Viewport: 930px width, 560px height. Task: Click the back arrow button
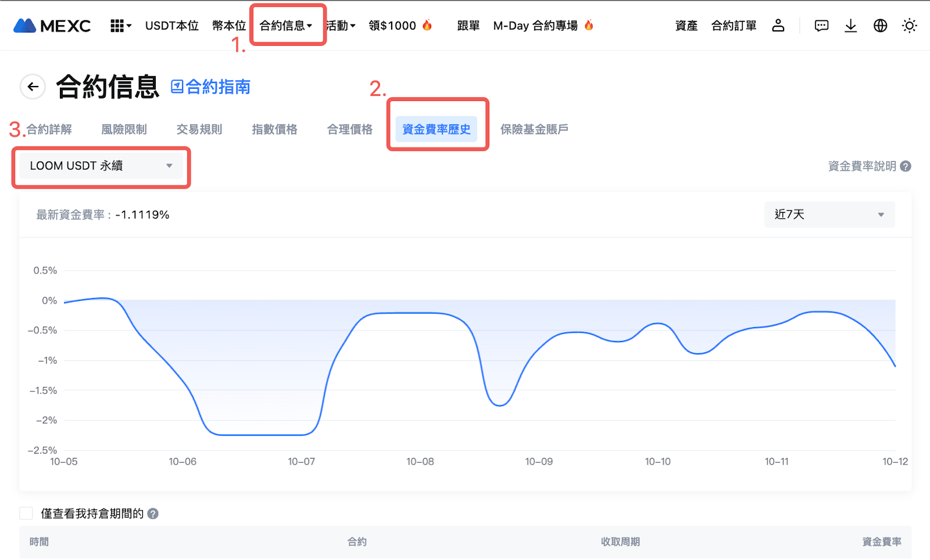[33, 87]
